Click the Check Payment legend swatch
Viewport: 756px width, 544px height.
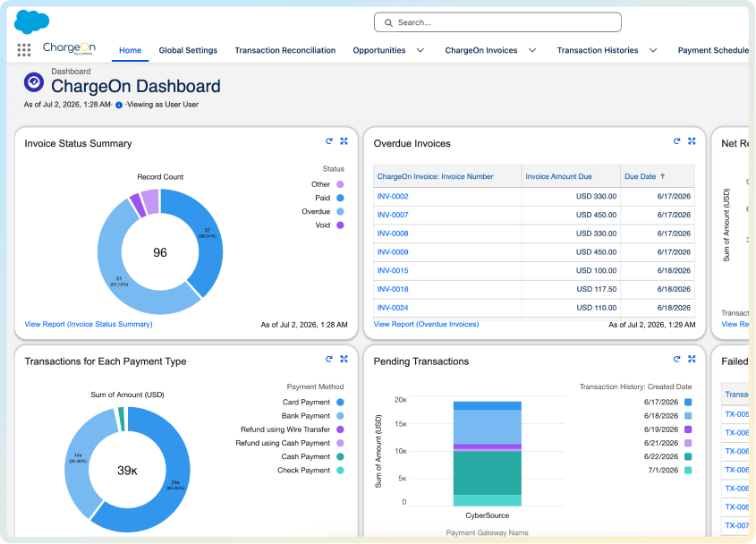pos(340,471)
